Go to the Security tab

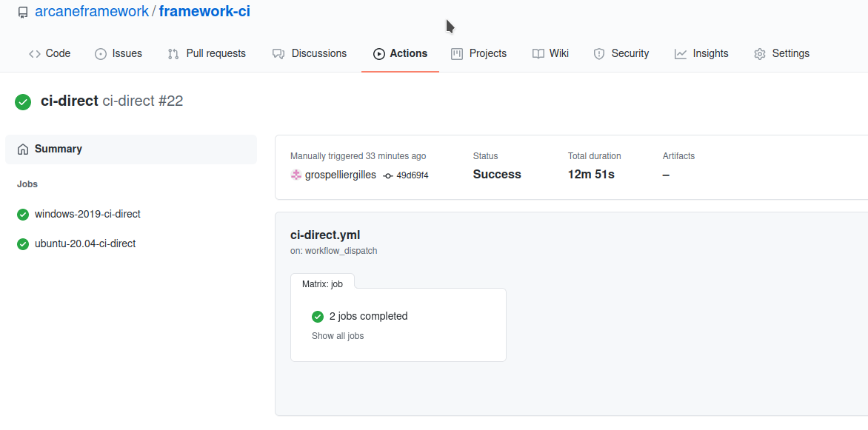coord(621,54)
